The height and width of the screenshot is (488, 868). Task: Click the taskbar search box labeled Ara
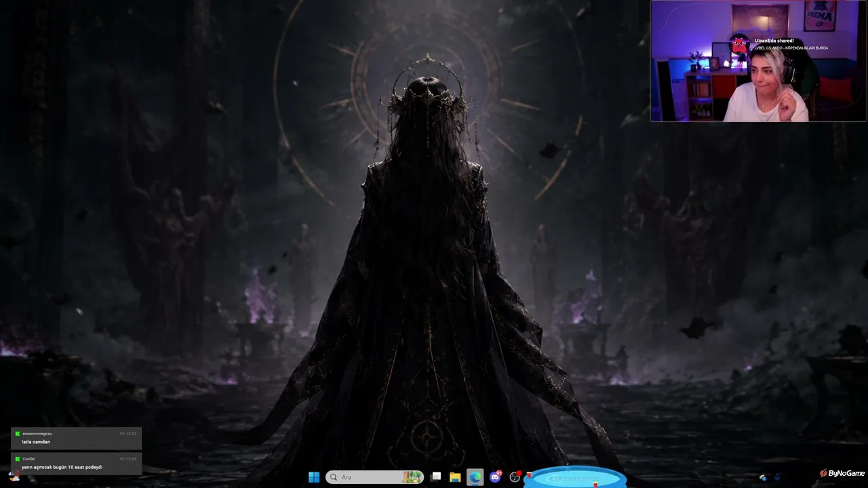coord(375,477)
